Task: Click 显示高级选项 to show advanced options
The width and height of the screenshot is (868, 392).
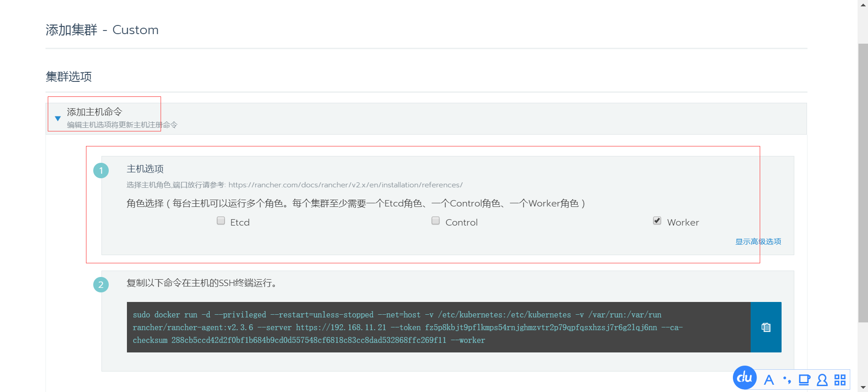Action: click(x=758, y=241)
